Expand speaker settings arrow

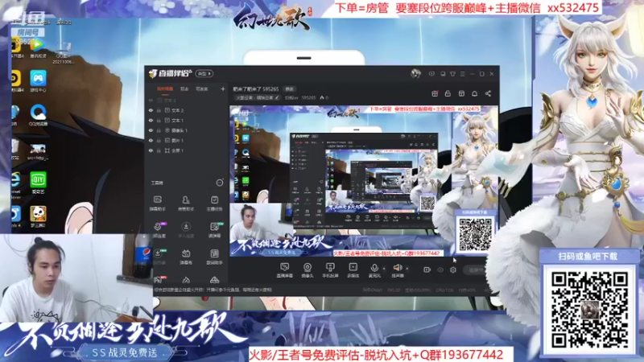click(x=407, y=269)
